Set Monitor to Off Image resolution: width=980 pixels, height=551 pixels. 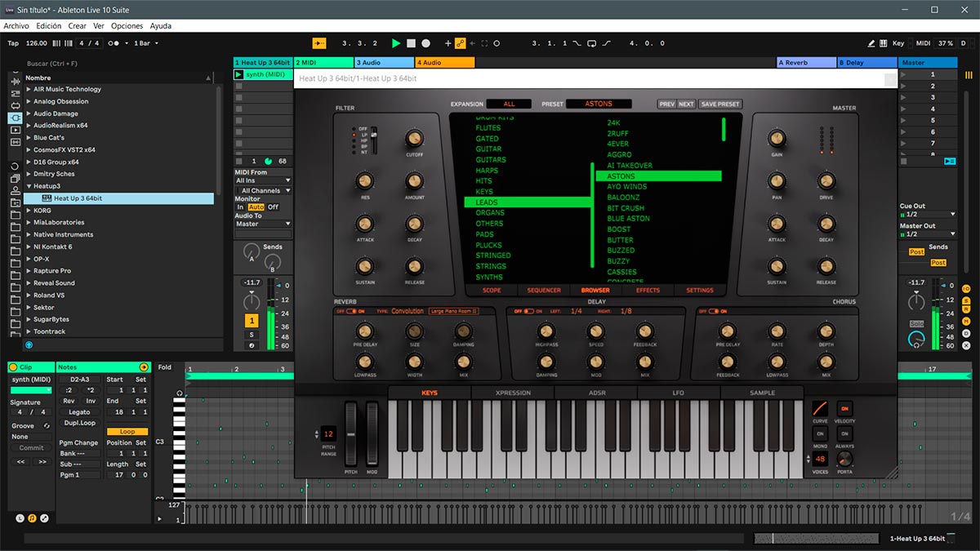(274, 207)
